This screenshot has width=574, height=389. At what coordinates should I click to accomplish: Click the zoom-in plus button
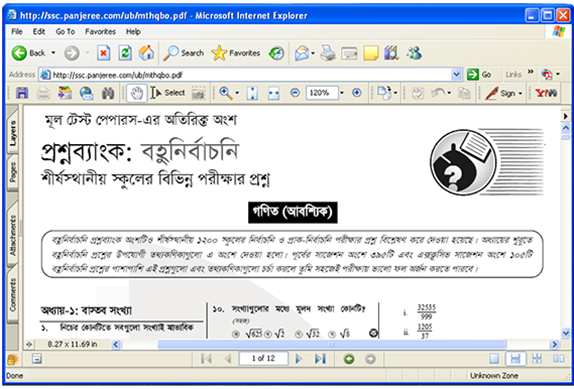357,93
